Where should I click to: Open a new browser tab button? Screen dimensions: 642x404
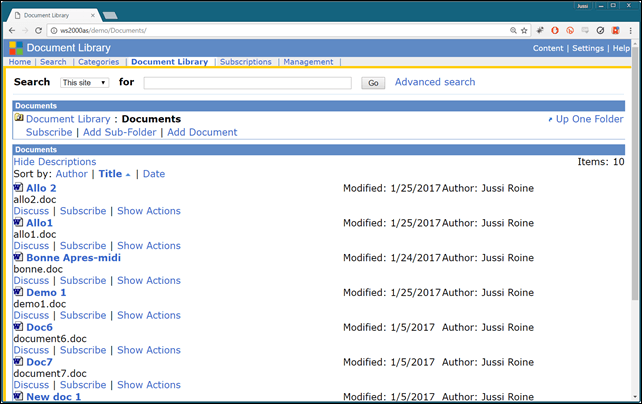(110, 16)
